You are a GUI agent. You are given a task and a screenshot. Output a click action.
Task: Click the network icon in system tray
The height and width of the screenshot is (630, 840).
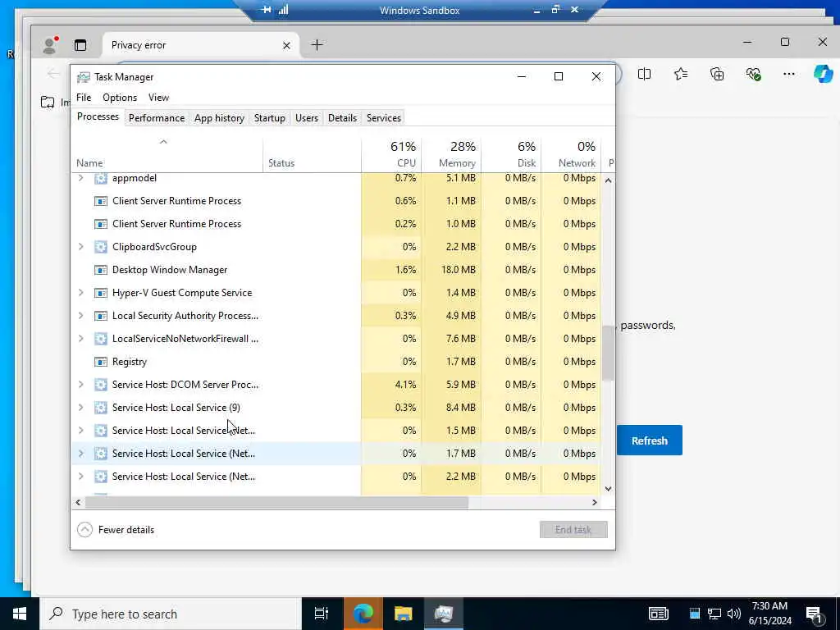[714, 614]
